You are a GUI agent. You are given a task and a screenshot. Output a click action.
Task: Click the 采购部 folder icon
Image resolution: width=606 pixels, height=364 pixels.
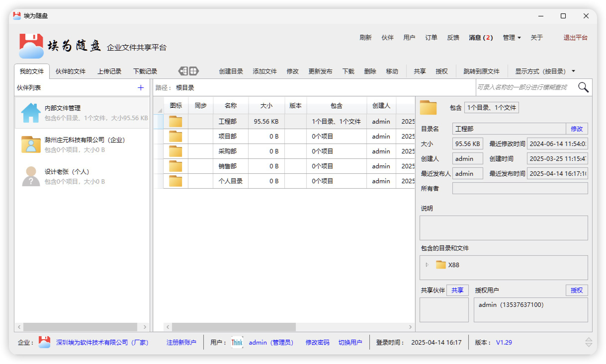tap(175, 151)
